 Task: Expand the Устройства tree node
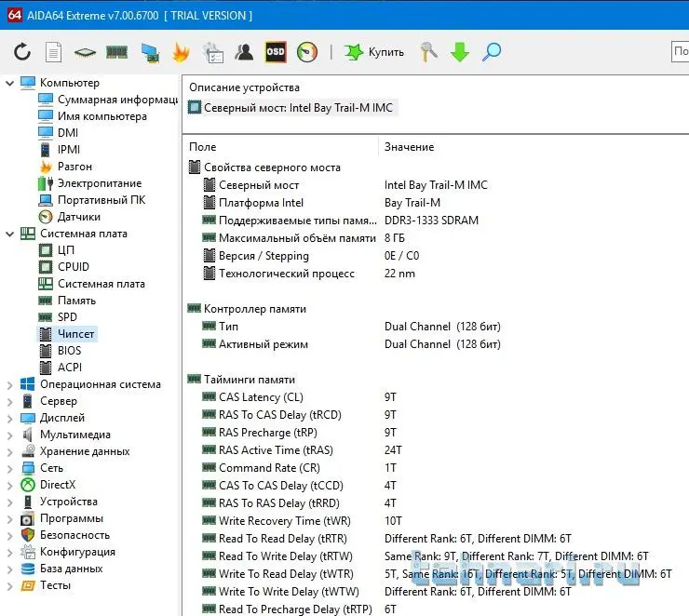[x=9, y=502]
